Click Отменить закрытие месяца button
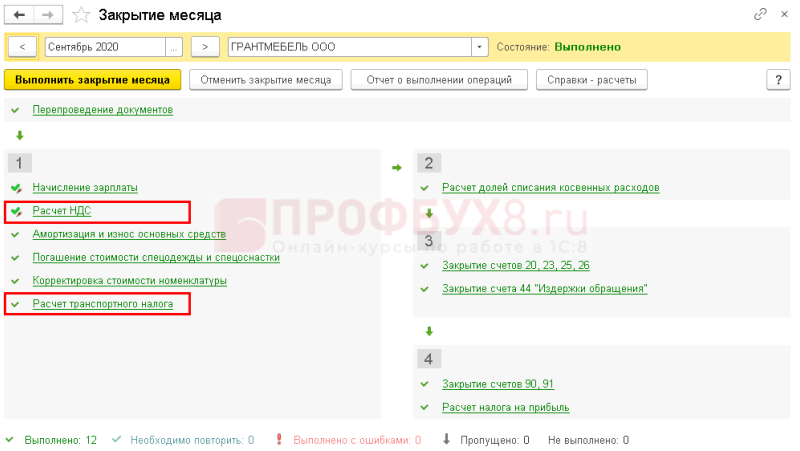The image size is (800, 451). pos(266,80)
